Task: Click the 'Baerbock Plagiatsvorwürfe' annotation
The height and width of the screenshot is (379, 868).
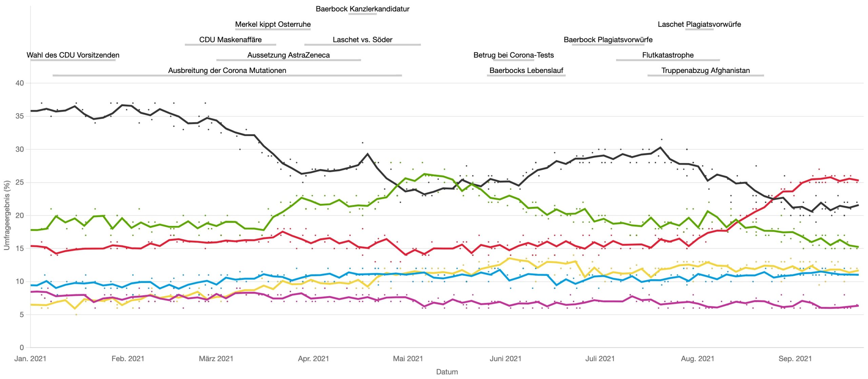Action: [x=608, y=39]
